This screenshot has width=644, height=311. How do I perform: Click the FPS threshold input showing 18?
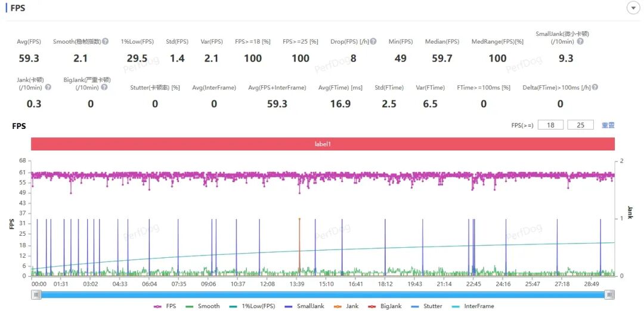tap(550, 125)
